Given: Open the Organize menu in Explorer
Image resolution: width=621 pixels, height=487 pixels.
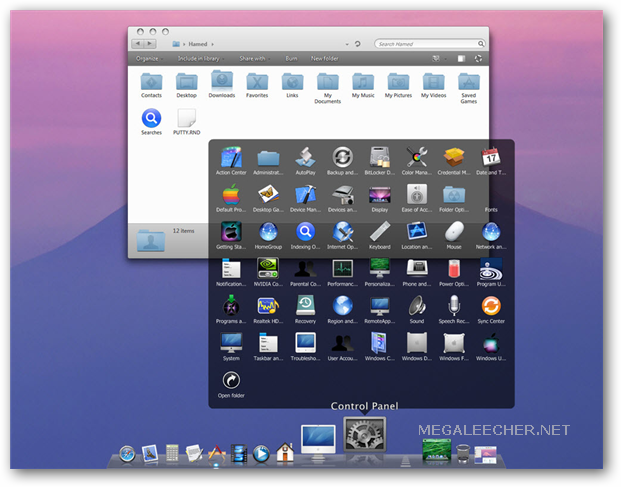Looking at the screenshot, I should (x=150, y=59).
